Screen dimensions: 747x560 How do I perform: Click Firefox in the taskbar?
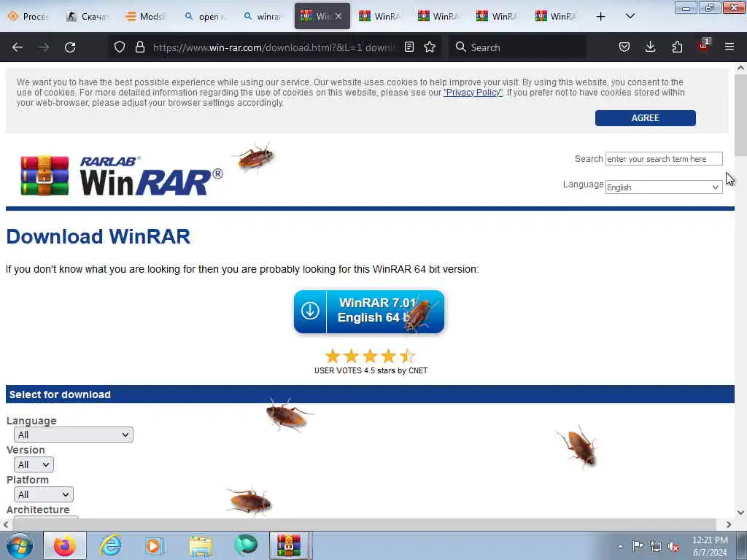65,545
